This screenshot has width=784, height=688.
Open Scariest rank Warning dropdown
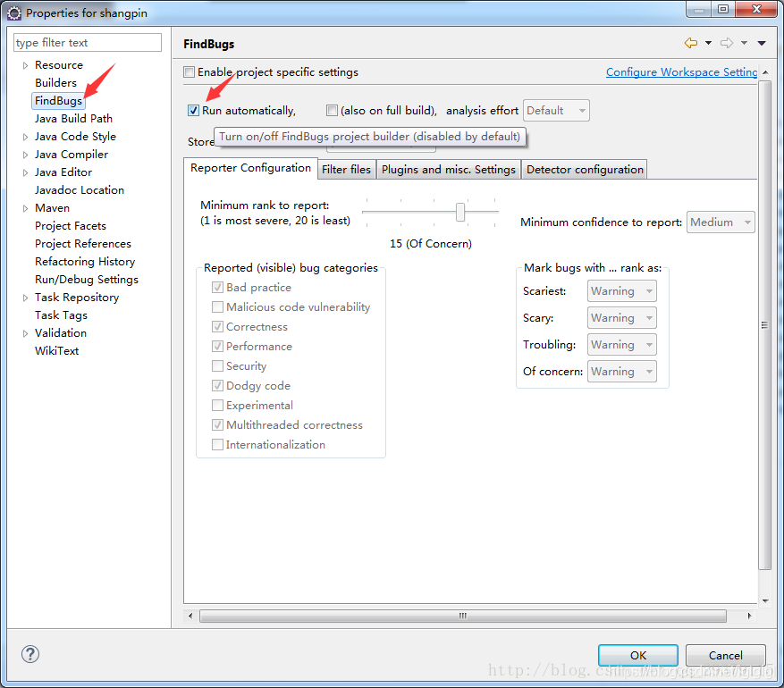coord(621,290)
